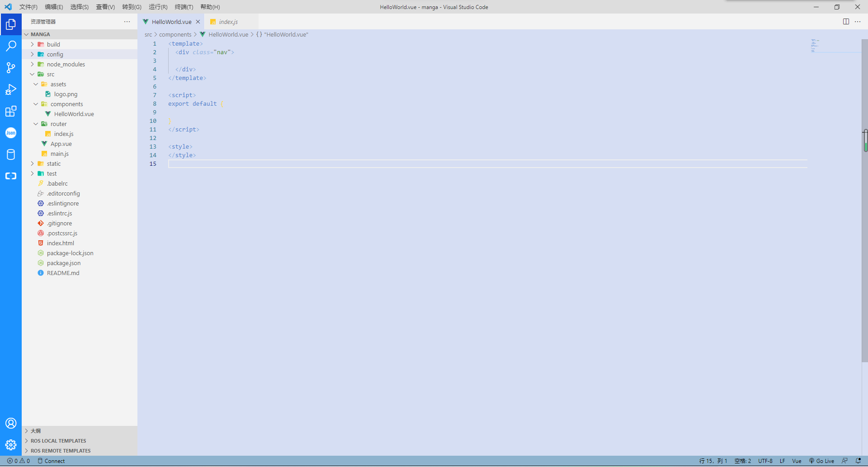Image resolution: width=868 pixels, height=467 pixels.
Task: Collapse the router folder
Action: [80, 124]
